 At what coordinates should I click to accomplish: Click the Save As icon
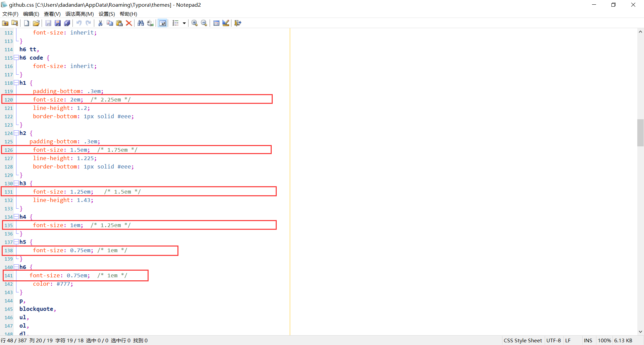click(x=57, y=23)
